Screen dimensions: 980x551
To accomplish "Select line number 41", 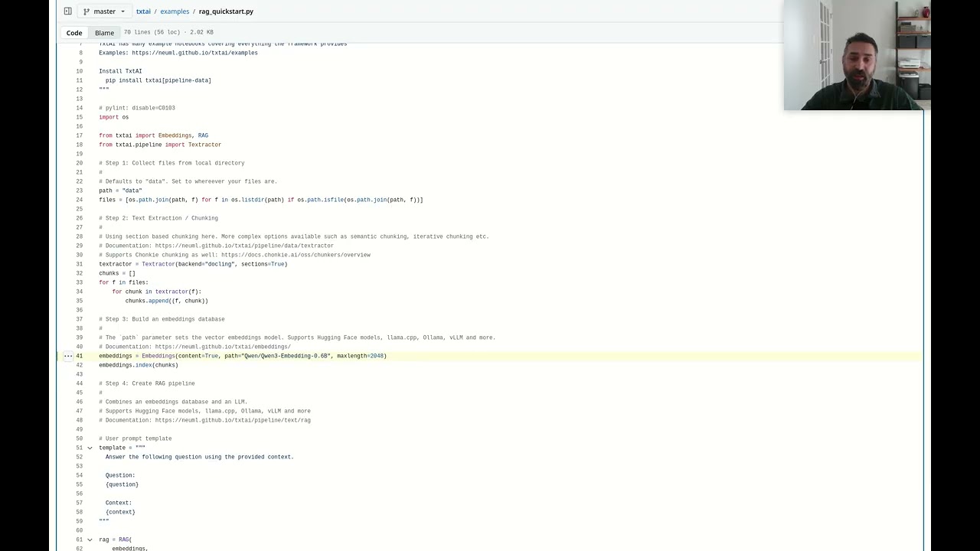I will tap(79, 356).
